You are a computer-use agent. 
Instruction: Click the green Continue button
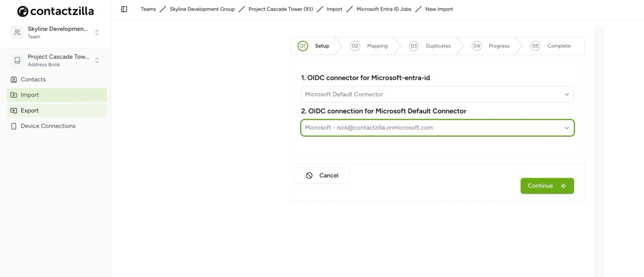[x=547, y=186]
